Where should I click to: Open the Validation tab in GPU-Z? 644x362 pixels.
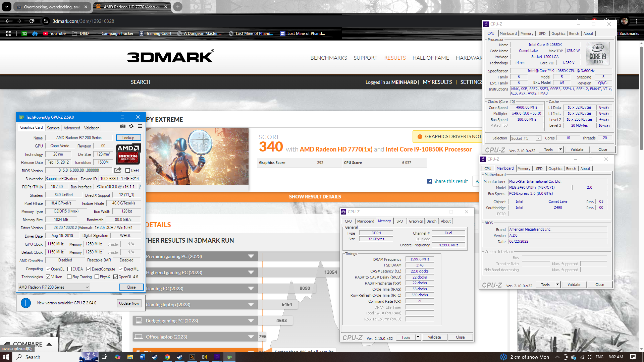pos(92,128)
